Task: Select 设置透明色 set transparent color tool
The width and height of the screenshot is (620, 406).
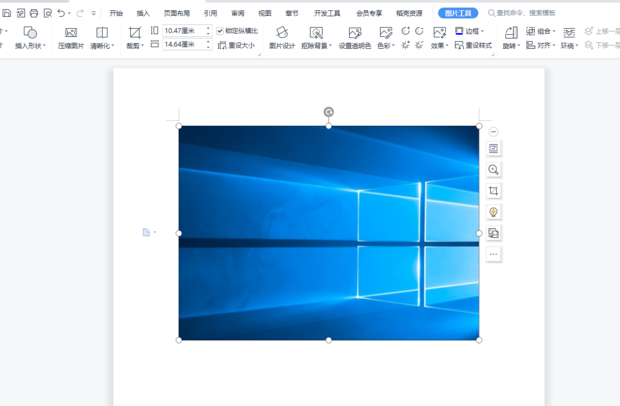Action: 355,38
